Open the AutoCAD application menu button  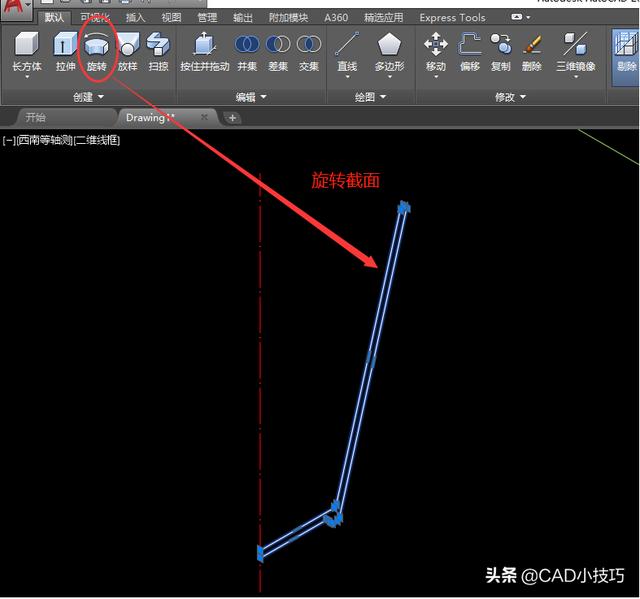point(16,9)
